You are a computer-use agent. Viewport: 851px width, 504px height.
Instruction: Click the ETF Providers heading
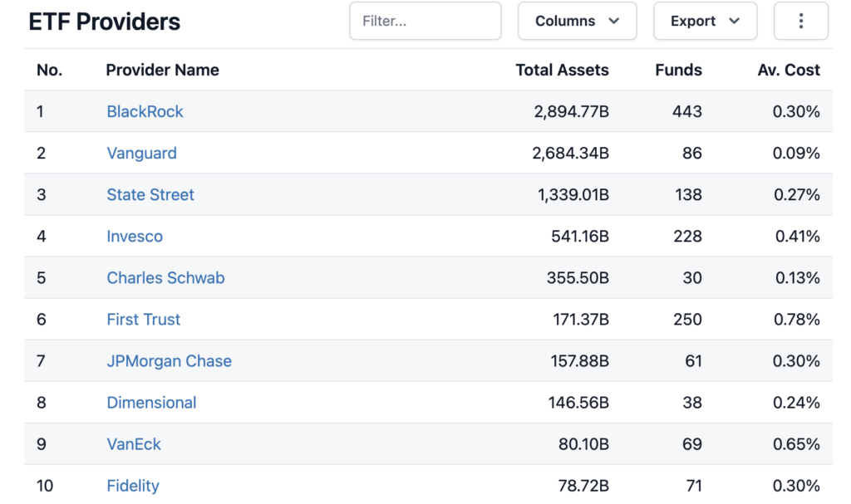coord(104,22)
